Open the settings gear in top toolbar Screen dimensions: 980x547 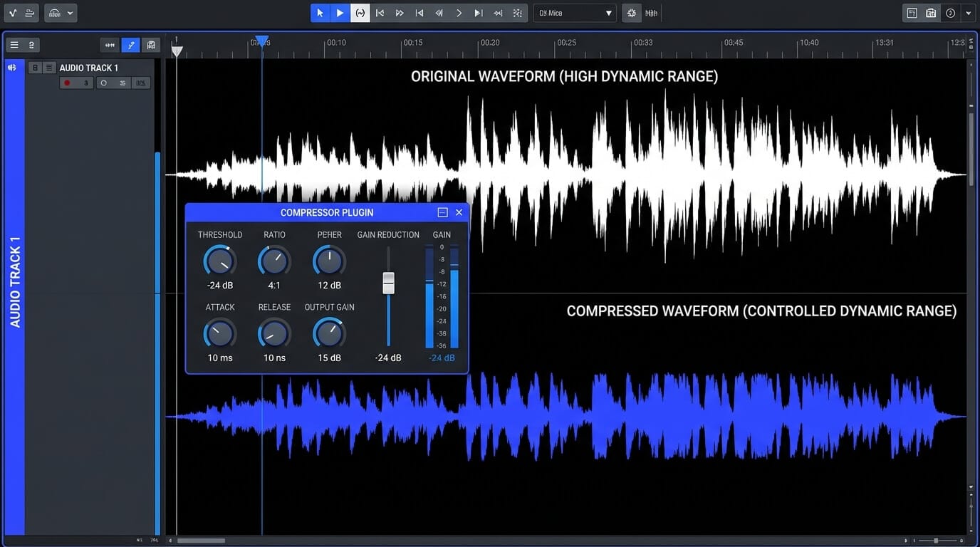point(632,13)
